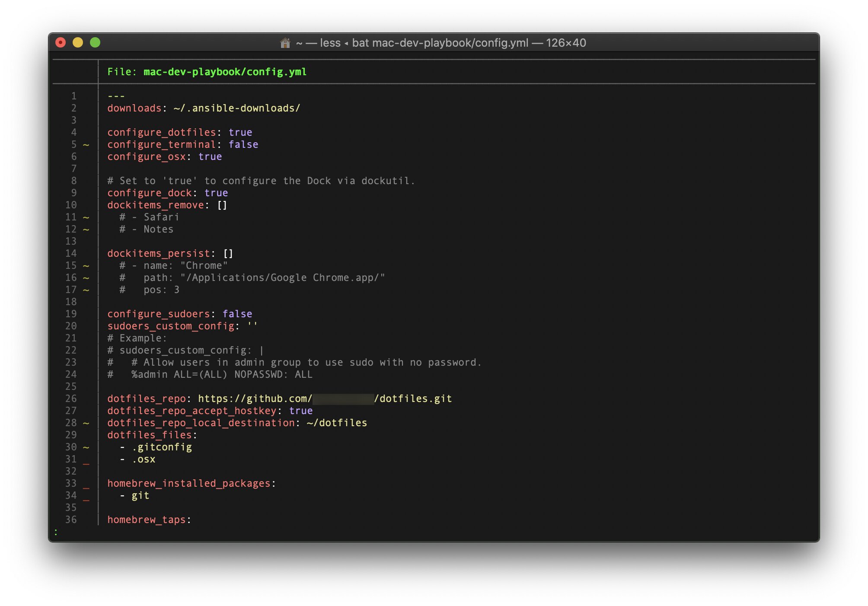868x606 pixels.
Task: Click the removed marker '_' on line 31
Action: [x=86, y=464]
